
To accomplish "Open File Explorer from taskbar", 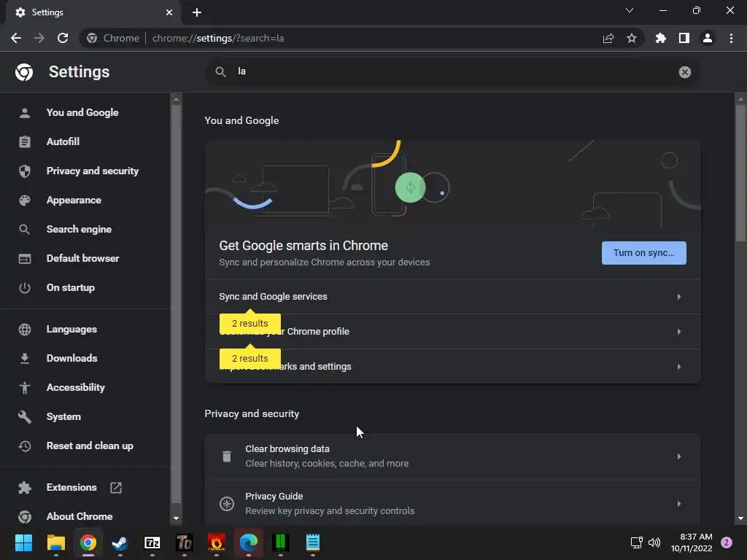I will [x=55, y=542].
